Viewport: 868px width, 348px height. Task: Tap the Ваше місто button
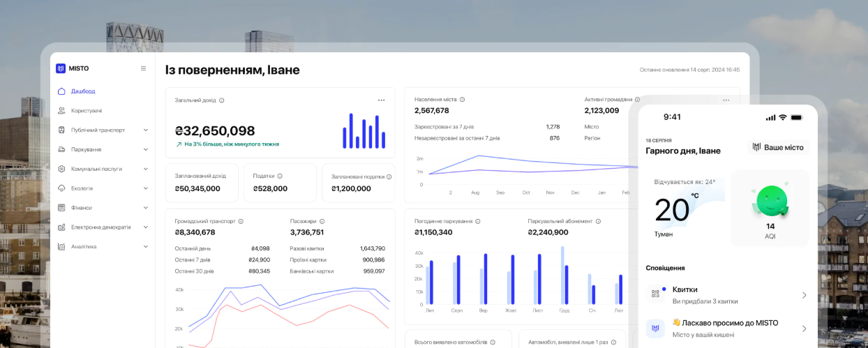(x=779, y=147)
